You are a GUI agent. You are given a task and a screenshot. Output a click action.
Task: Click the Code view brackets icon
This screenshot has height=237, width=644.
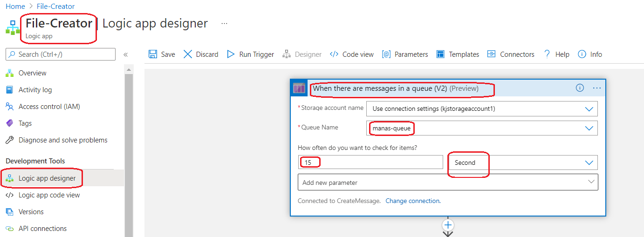point(334,54)
